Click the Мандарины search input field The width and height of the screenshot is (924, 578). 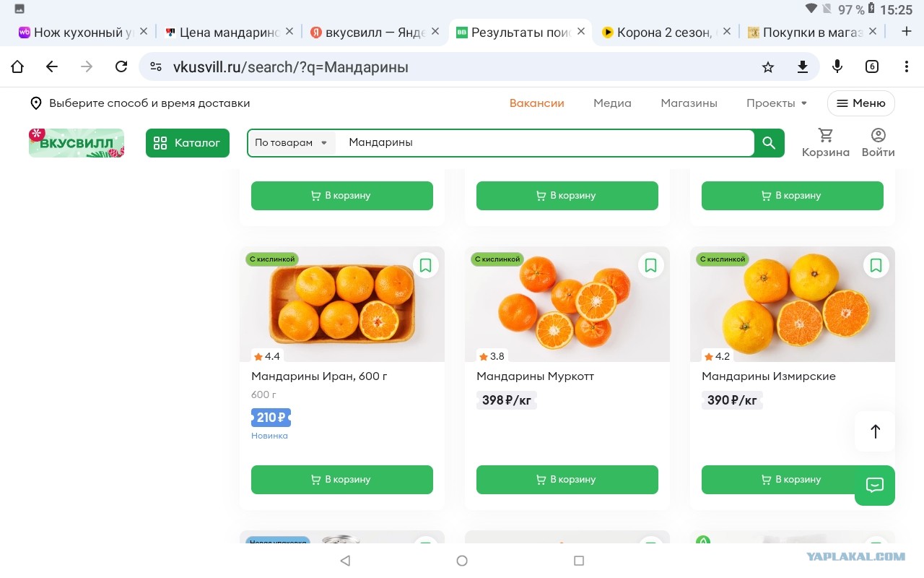[x=545, y=143]
